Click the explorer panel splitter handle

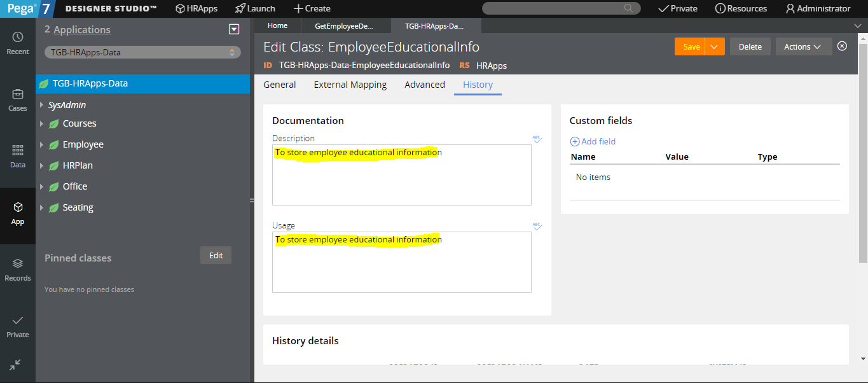pyautogui.click(x=252, y=200)
